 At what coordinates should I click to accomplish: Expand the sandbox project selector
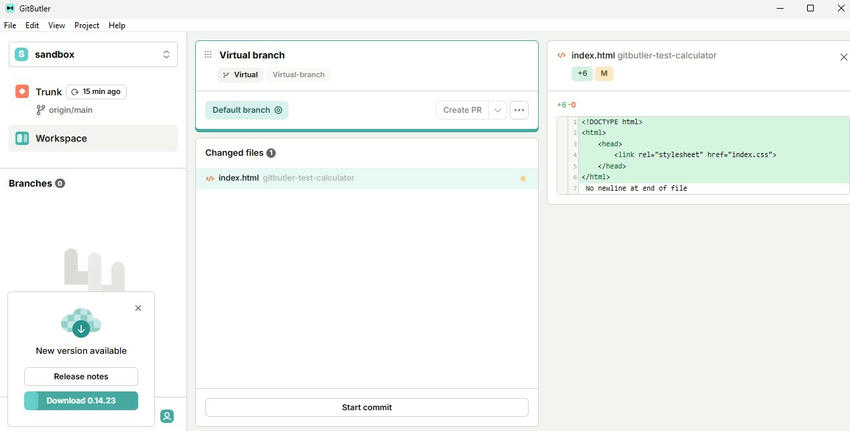pos(93,54)
